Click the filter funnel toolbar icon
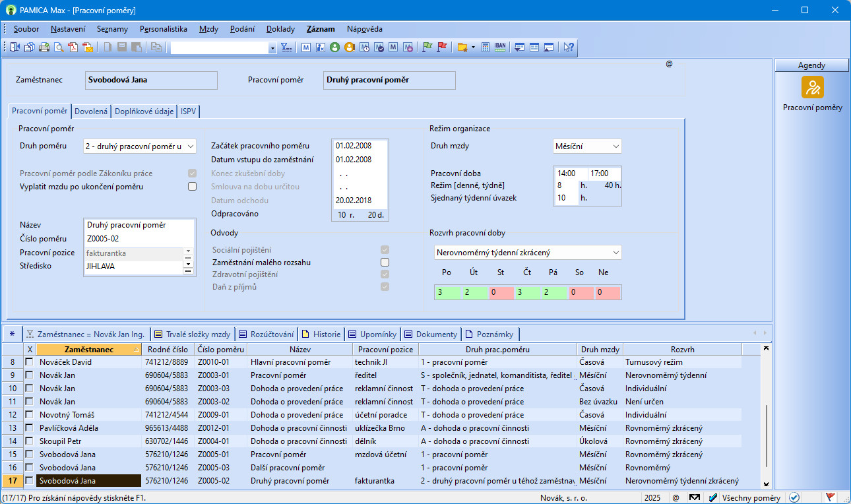 pos(286,47)
